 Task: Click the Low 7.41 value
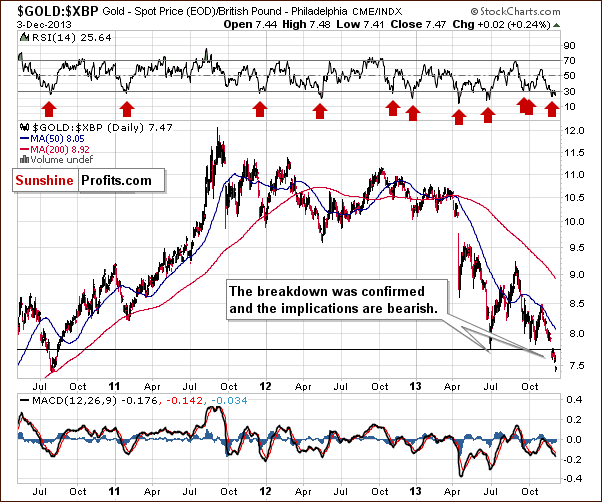[361, 25]
